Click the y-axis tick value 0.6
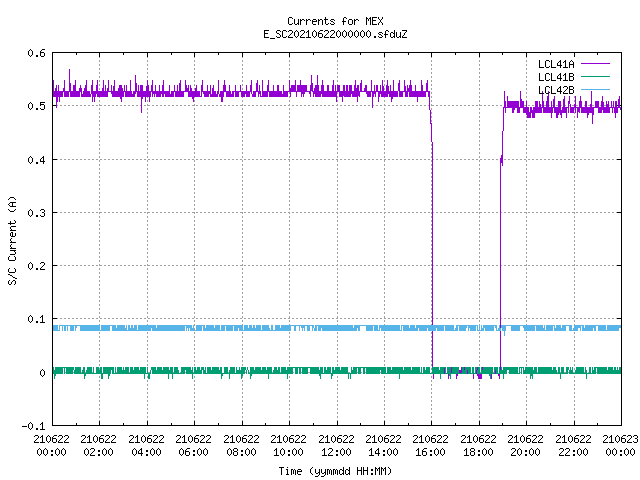The image size is (640, 480). pyautogui.click(x=36, y=53)
